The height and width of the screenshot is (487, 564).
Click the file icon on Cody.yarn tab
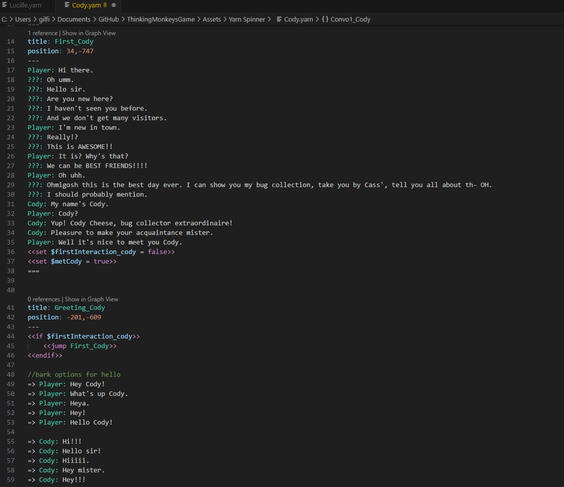[67, 5]
